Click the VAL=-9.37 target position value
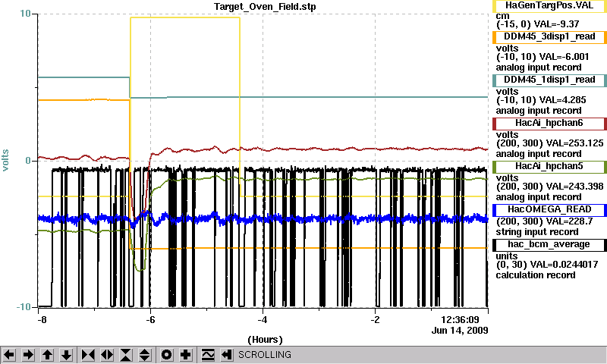Viewport: 607px width, 364px height. click(x=557, y=24)
